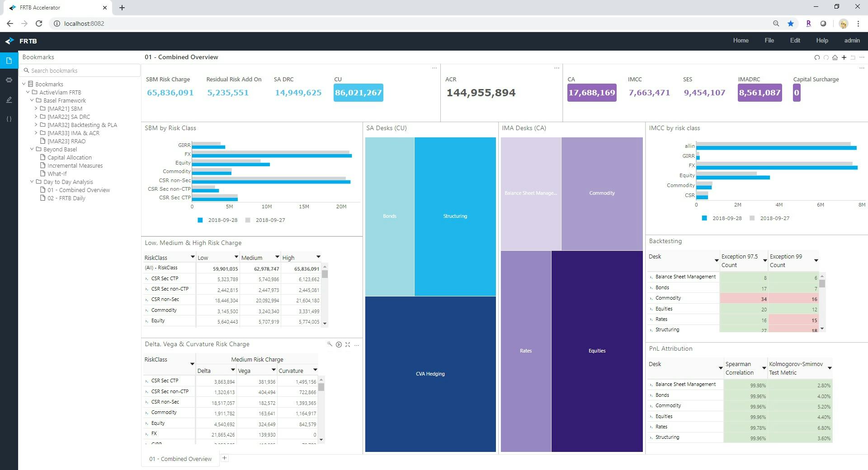Click the fullscreen expand icon on Delta widget
This screenshot has width=868, height=470.
click(x=348, y=344)
